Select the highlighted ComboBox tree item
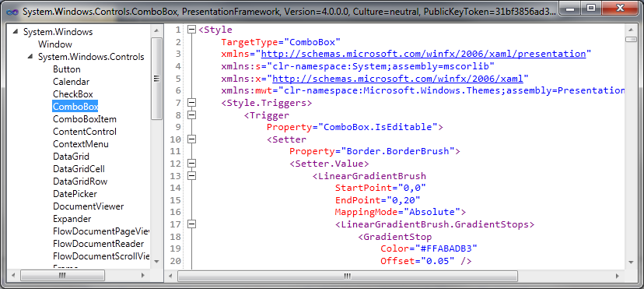644x289 pixels. (75, 107)
